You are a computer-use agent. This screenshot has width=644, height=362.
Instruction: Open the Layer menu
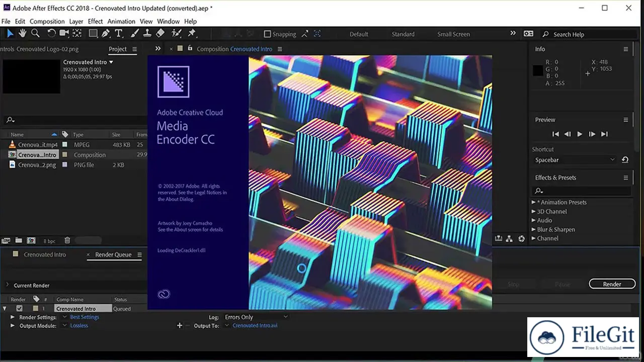[76, 22]
